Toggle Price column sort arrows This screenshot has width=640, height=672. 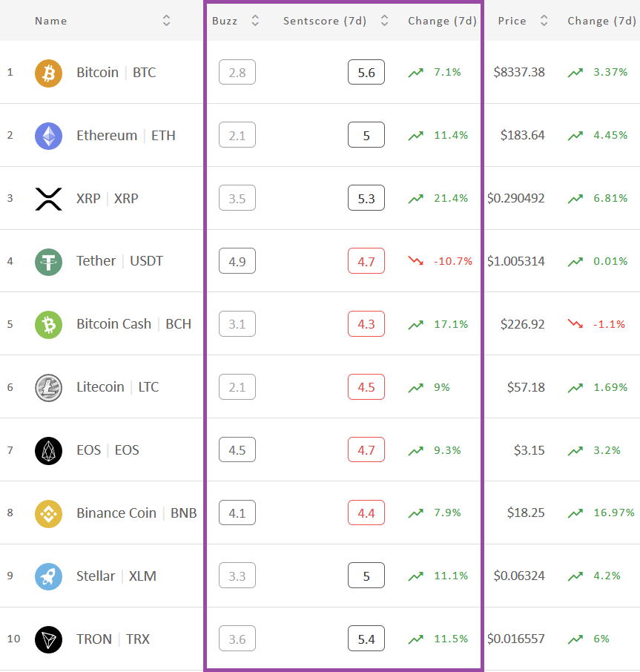point(544,21)
